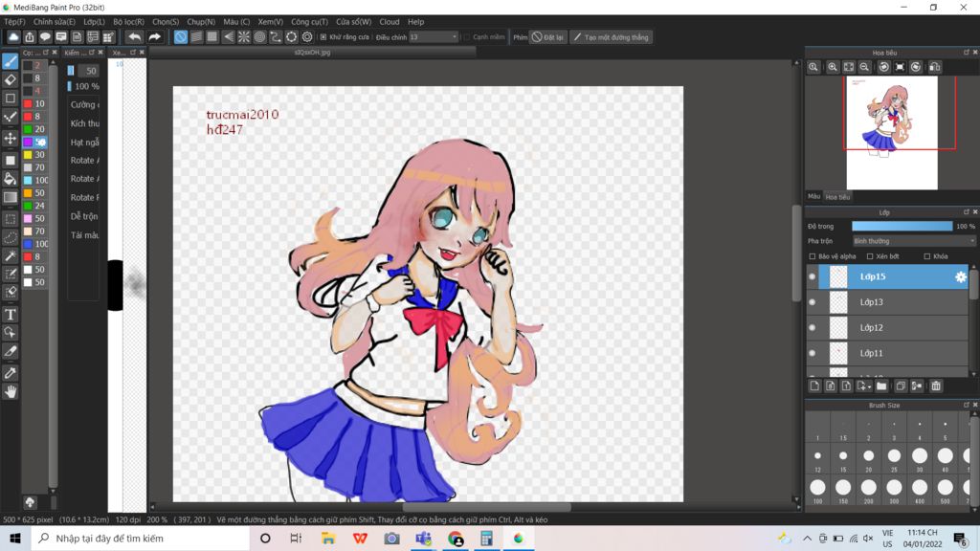
Task: Click Tạo một đường thẳng button
Action: pos(612,37)
